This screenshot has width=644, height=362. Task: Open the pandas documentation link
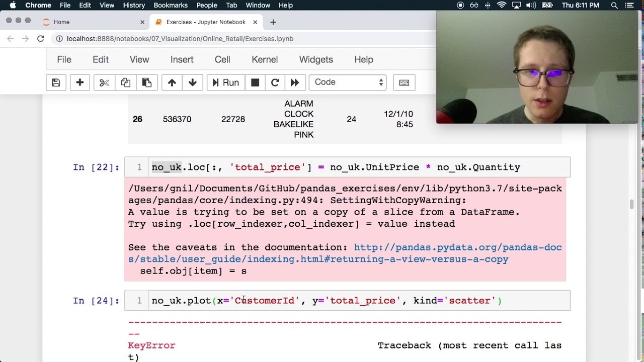pos(345,253)
